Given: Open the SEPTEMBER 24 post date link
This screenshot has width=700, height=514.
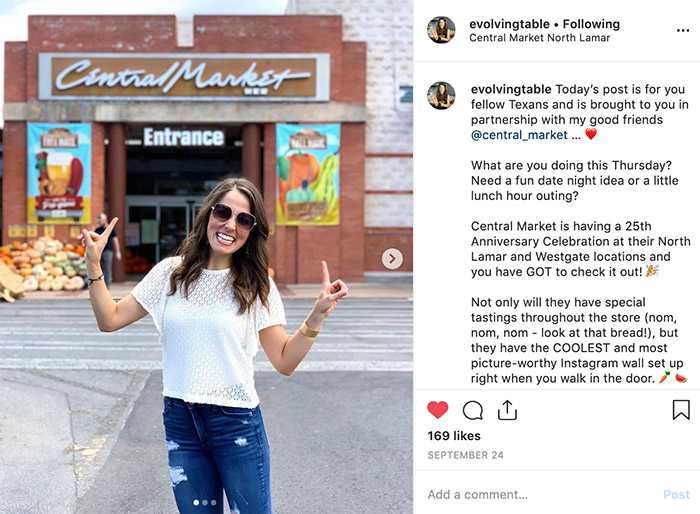Looking at the screenshot, I should [465, 455].
